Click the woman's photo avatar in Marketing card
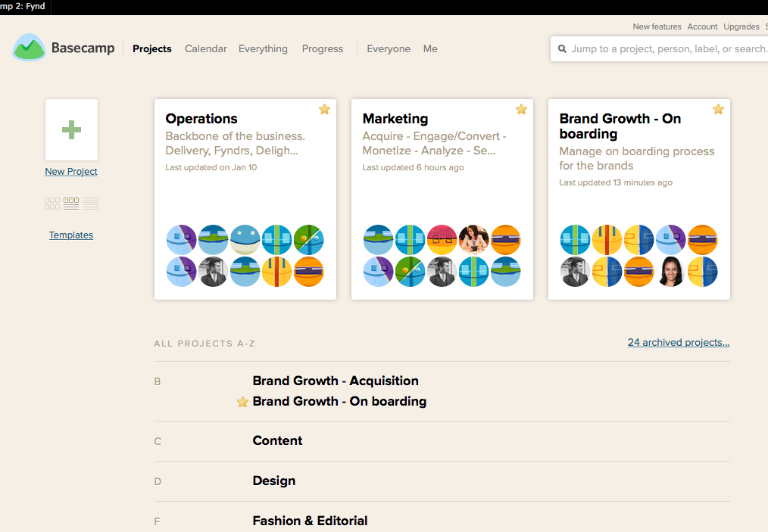Image resolution: width=768 pixels, height=532 pixels. [473, 239]
